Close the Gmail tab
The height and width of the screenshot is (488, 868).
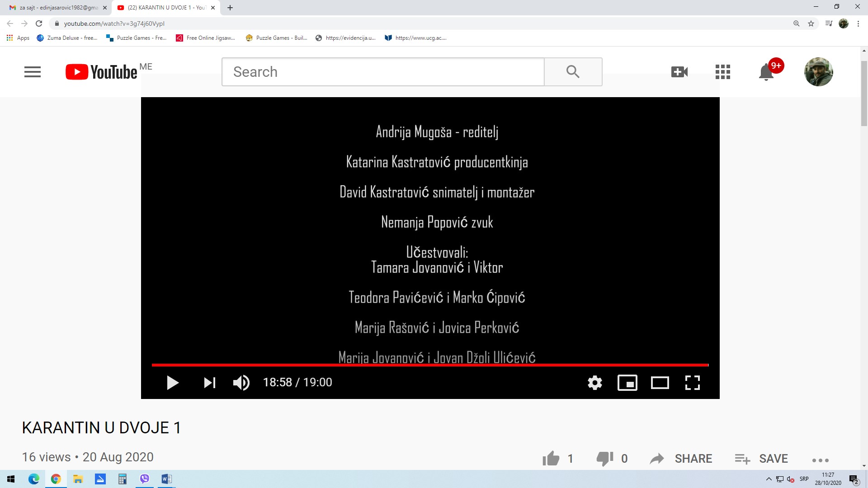pyautogui.click(x=105, y=8)
